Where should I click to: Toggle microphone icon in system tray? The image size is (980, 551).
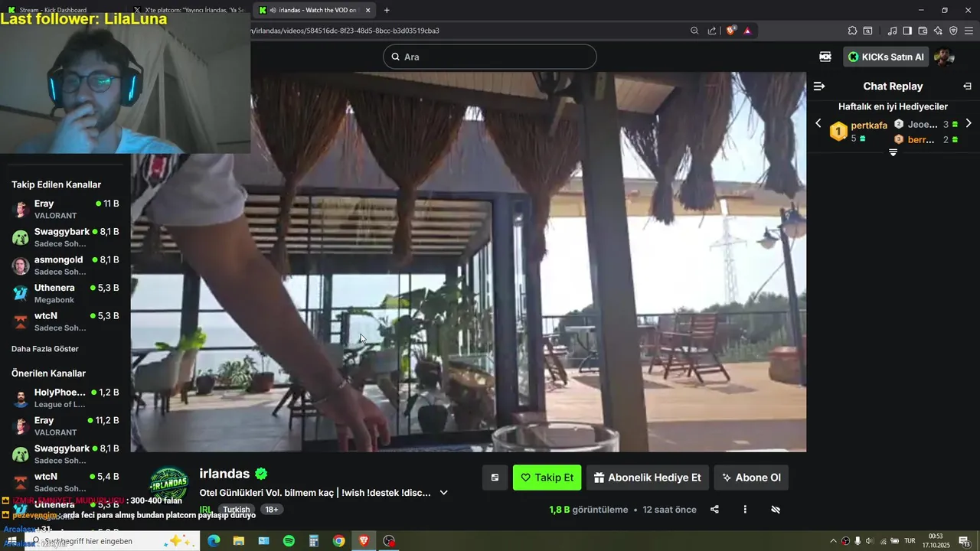click(x=857, y=541)
